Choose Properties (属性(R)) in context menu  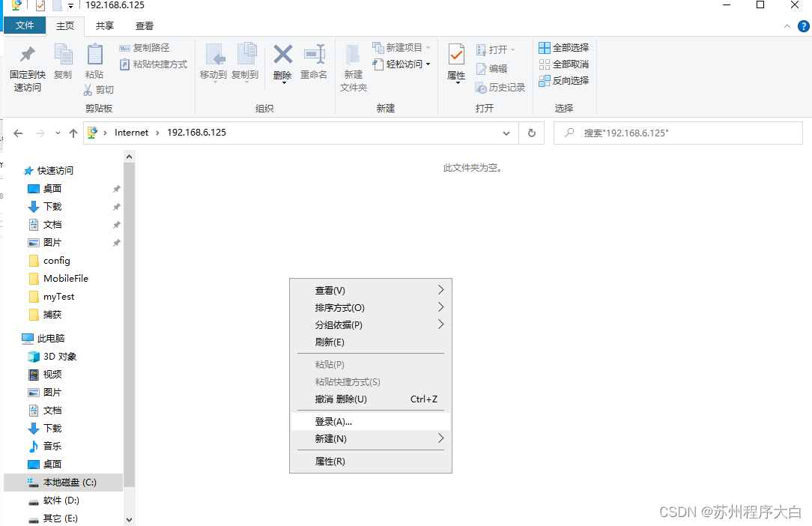[371, 462]
